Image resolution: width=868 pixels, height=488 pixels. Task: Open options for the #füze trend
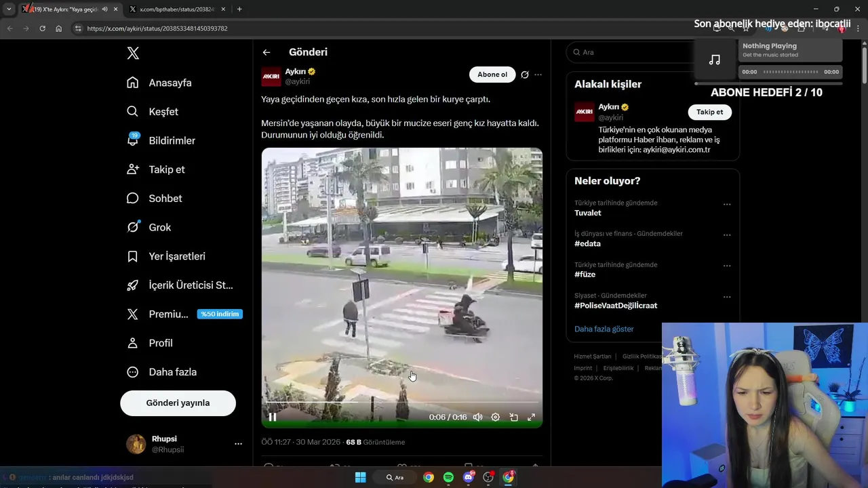click(727, 266)
